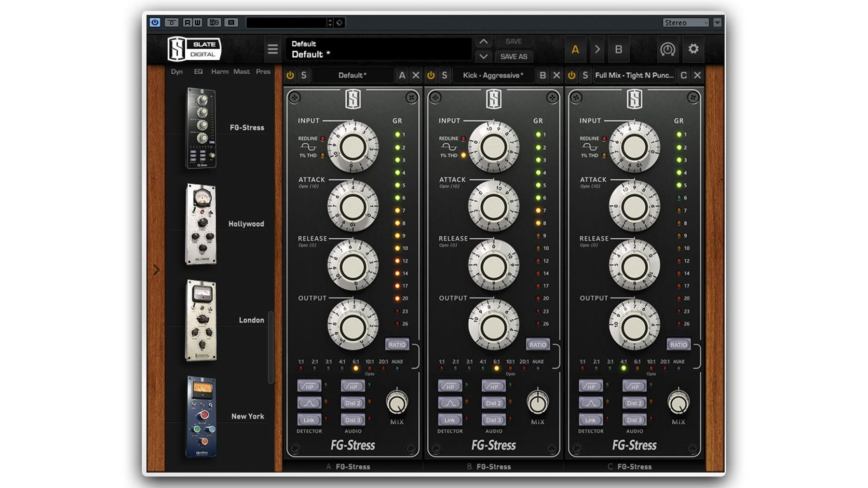The height and width of the screenshot is (488, 868).
Task: Copy A to B with arrow button
Action: click(x=597, y=49)
